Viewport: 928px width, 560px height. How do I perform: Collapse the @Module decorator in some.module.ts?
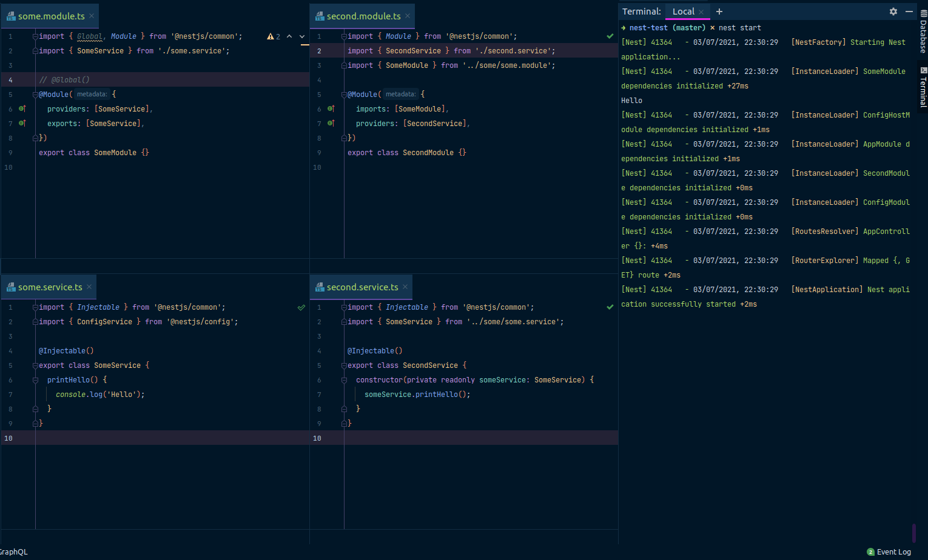[35, 95]
